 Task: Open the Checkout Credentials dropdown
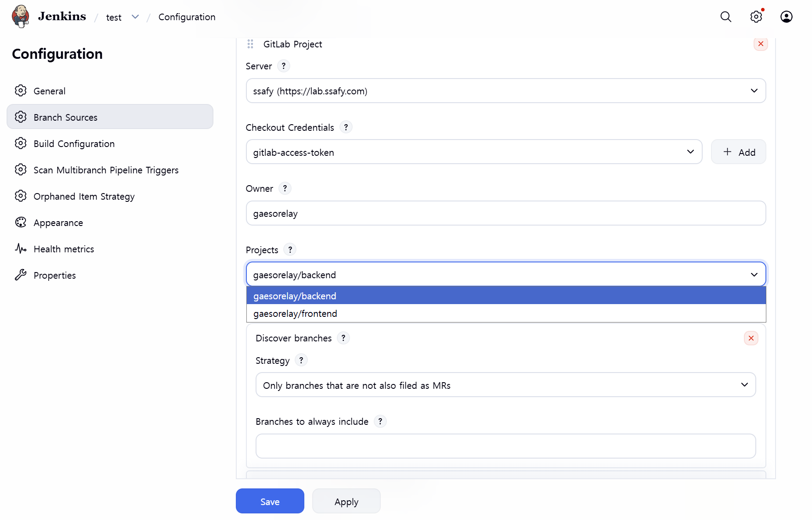pos(474,152)
